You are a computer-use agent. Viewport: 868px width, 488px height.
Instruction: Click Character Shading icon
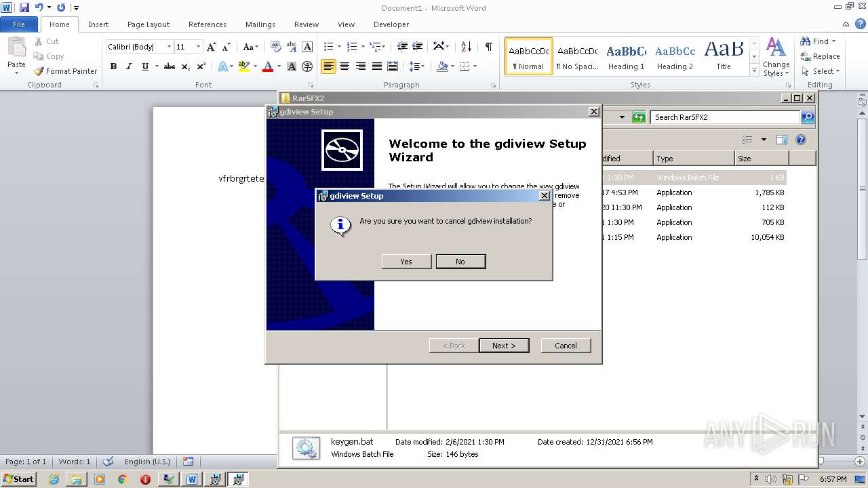click(x=292, y=66)
